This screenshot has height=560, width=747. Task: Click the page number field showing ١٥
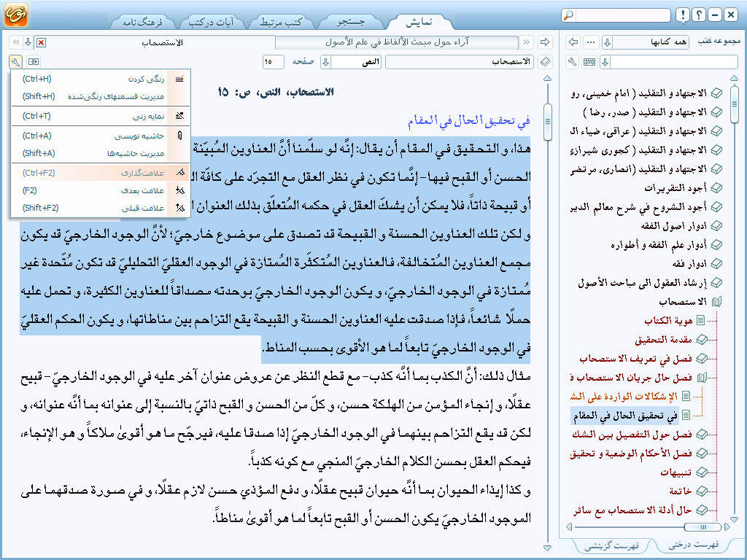tap(273, 62)
